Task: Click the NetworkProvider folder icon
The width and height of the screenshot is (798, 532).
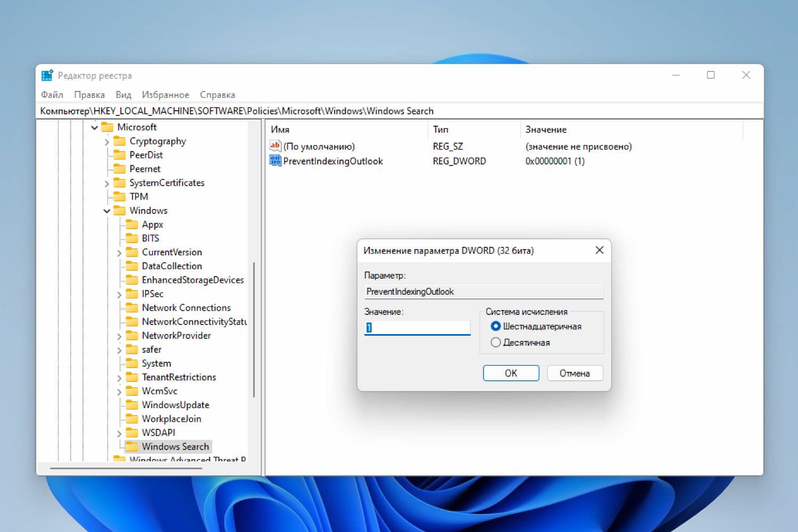Action: coord(132,335)
